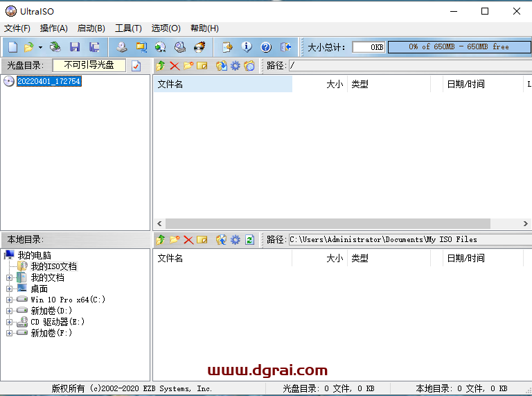Select 我的ISO文档 in the local tree
The height and width of the screenshot is (396, 532).
click(x=53, y=266)
